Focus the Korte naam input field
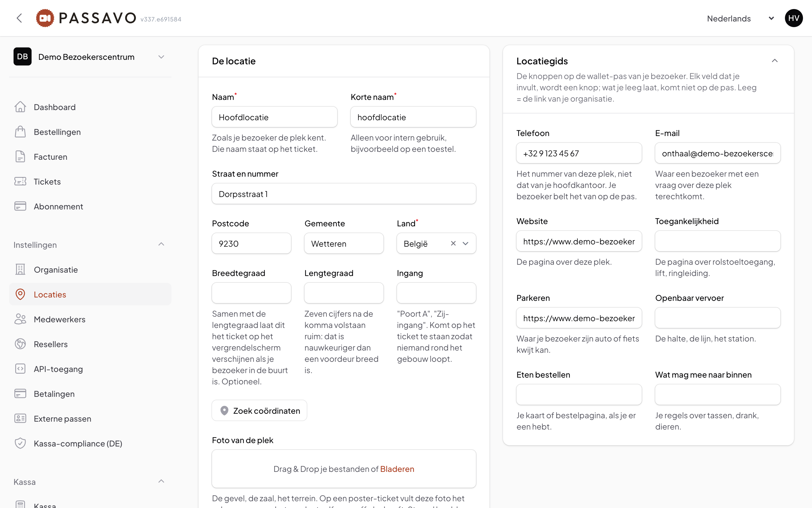812x508 pixels. (x=413, y=117)
